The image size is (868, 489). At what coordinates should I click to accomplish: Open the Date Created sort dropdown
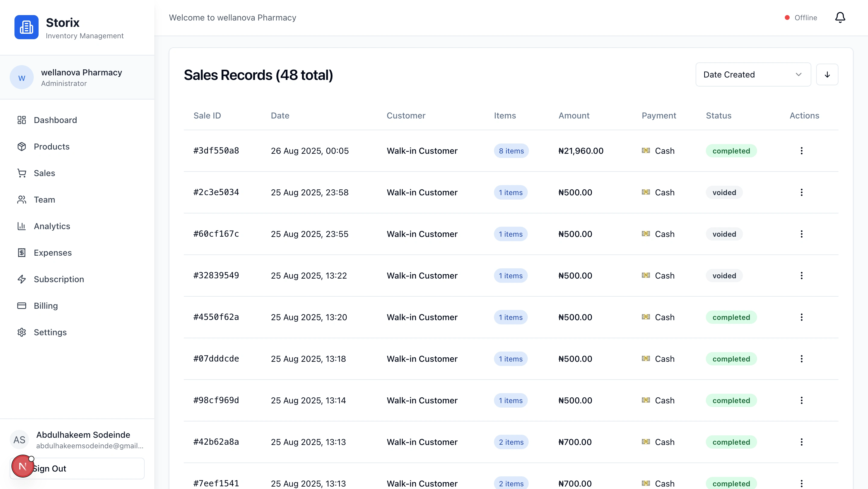pos(753,74)
